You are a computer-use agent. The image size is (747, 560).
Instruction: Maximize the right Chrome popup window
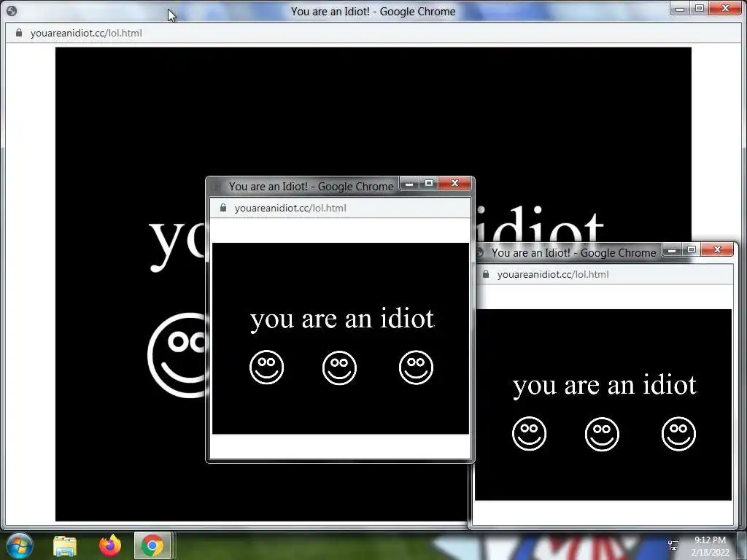[x=692, y=249]
